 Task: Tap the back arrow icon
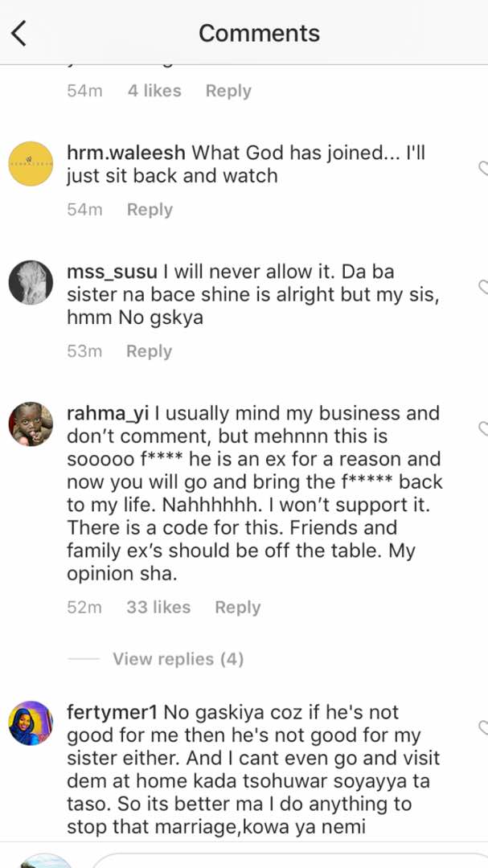tap(19, 33)
